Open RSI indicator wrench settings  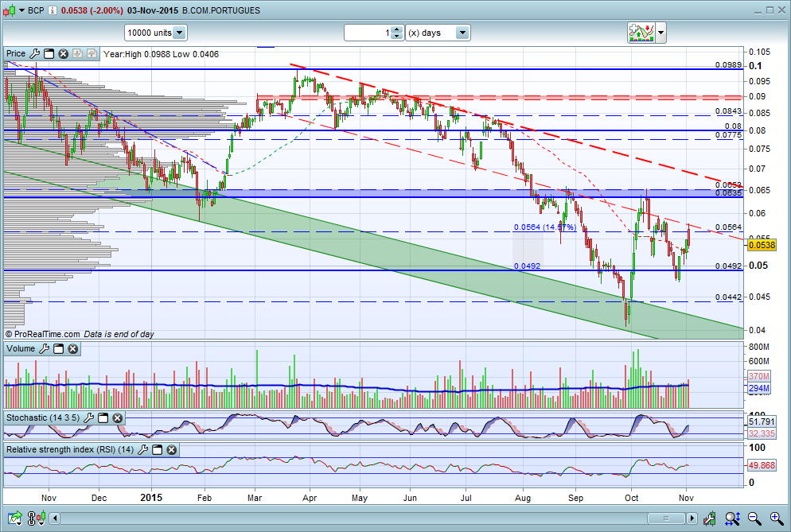143,449
